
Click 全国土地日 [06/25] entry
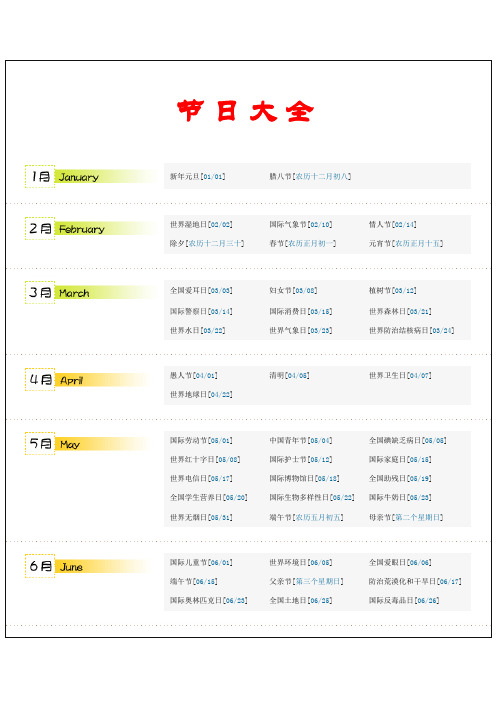(x=301, y=600)
